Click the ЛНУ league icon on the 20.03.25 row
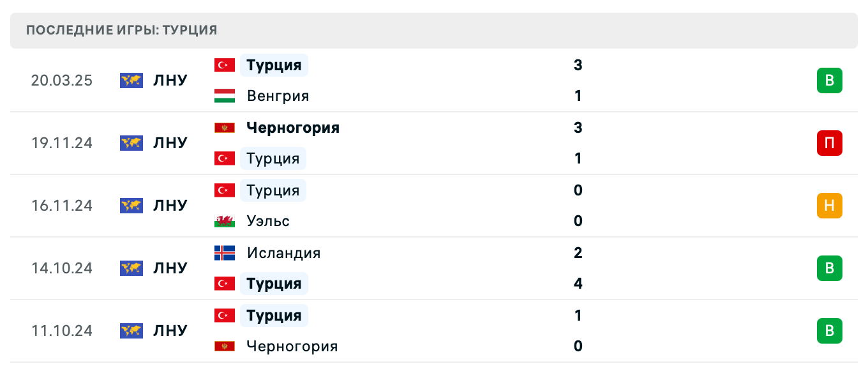Image resolution: width=868 pixels, height=373 pixels. (x=131, y=80)
